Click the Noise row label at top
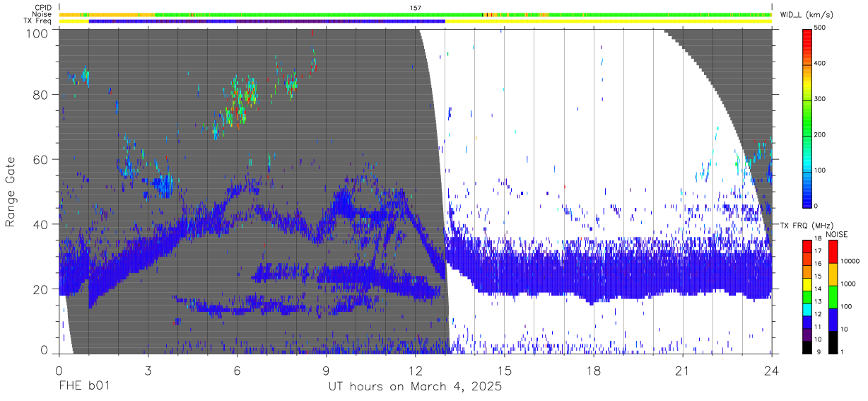Viewport: 868px width, 401px height. point(42,14)
